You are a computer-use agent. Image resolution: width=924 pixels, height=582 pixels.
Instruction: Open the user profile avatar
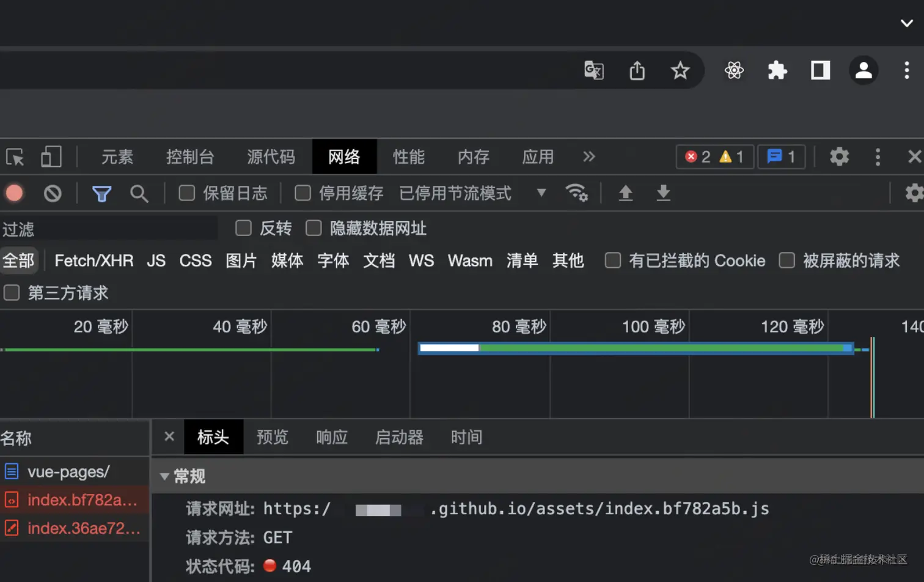pyautogui.click(x=864, y=70)
